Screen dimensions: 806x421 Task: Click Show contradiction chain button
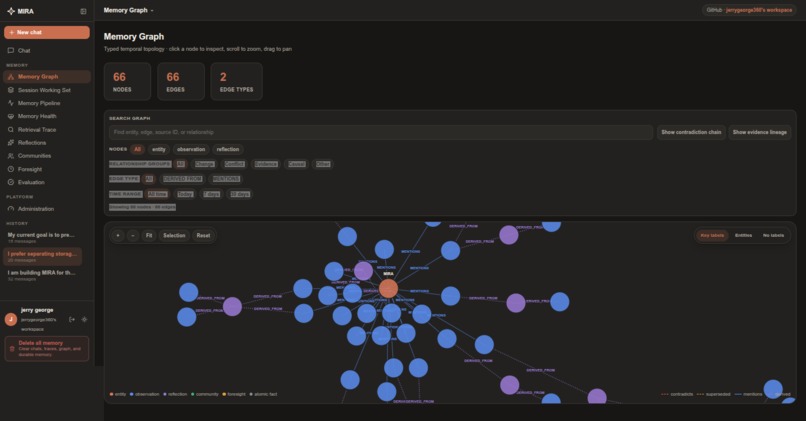(x=691, y=132)
